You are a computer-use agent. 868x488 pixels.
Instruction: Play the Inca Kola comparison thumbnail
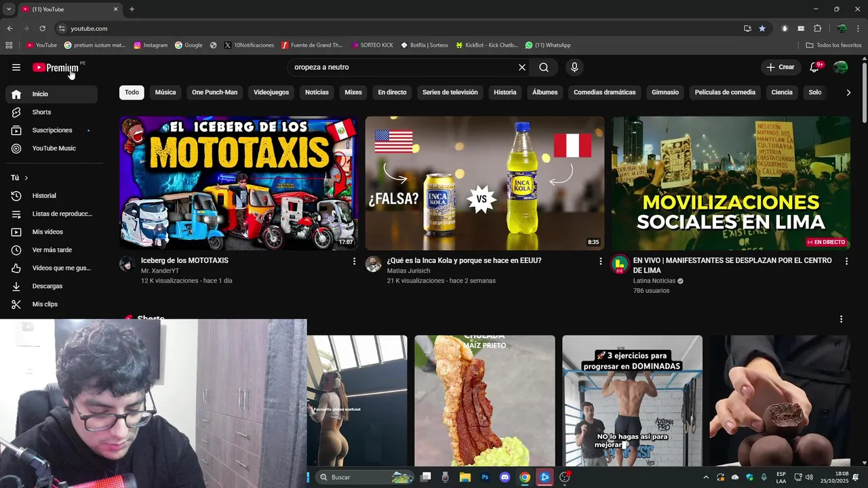pyautogui.click(x=485, y=183)
